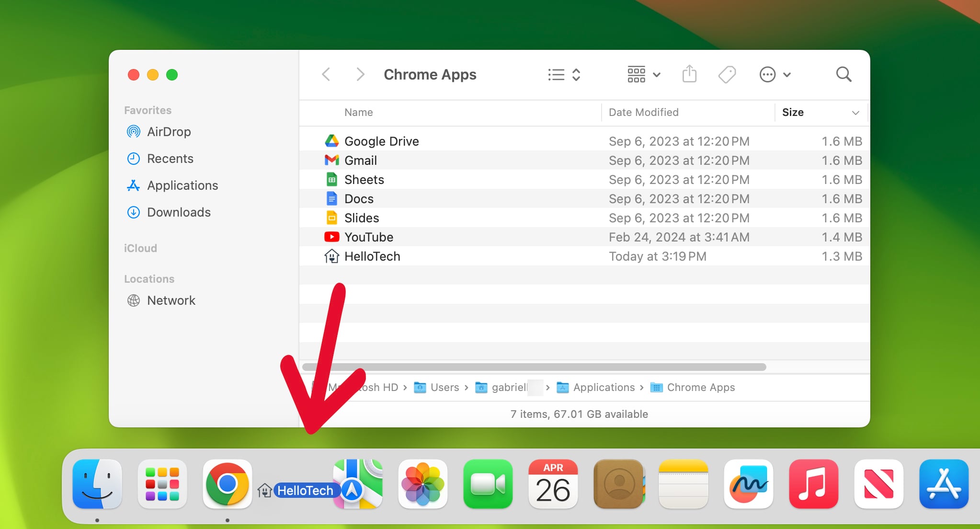This screenshot has height=529, width=980.
Task: Click the Chrome Apps window title
Action: [x=430, y=74]
